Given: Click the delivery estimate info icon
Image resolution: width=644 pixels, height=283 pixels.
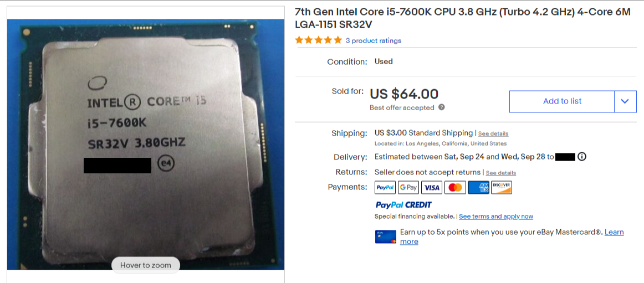Looking at the screenshot, I should point(581,157).
